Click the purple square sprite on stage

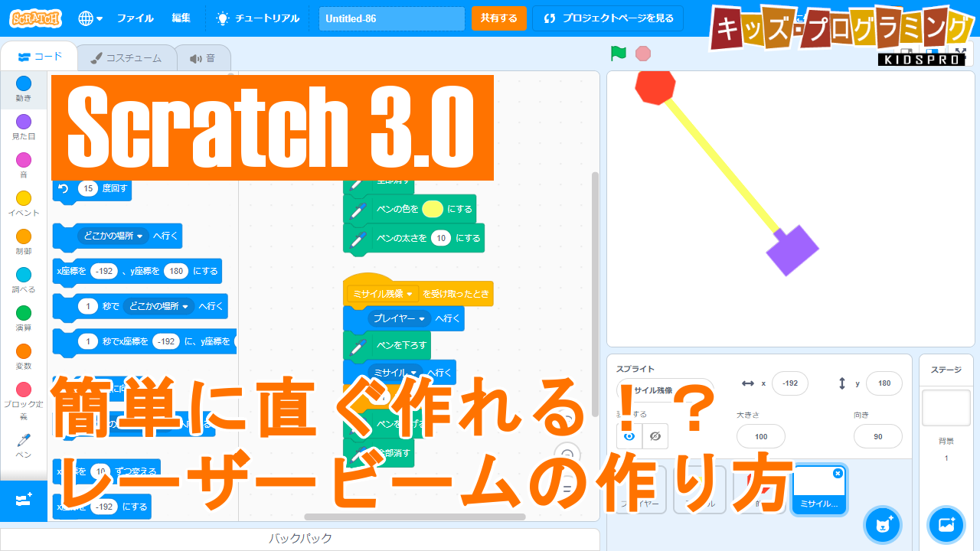point(792,250)
